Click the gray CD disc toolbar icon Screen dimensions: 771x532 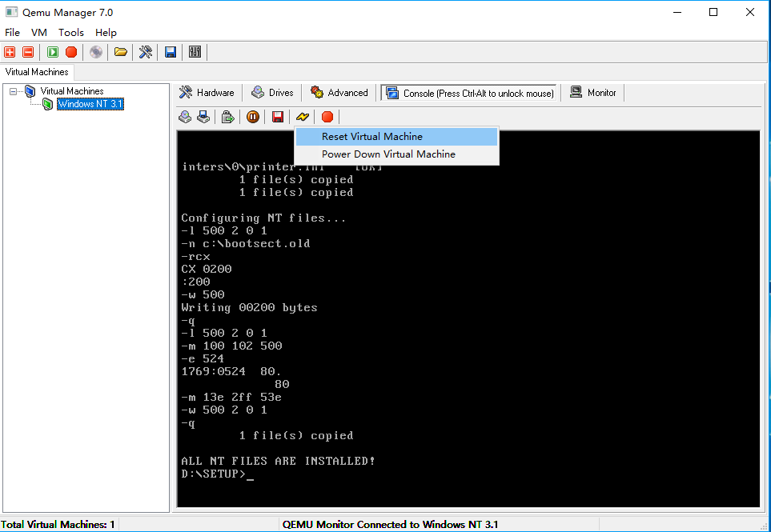pyautogui.click(x=96, y=52)
